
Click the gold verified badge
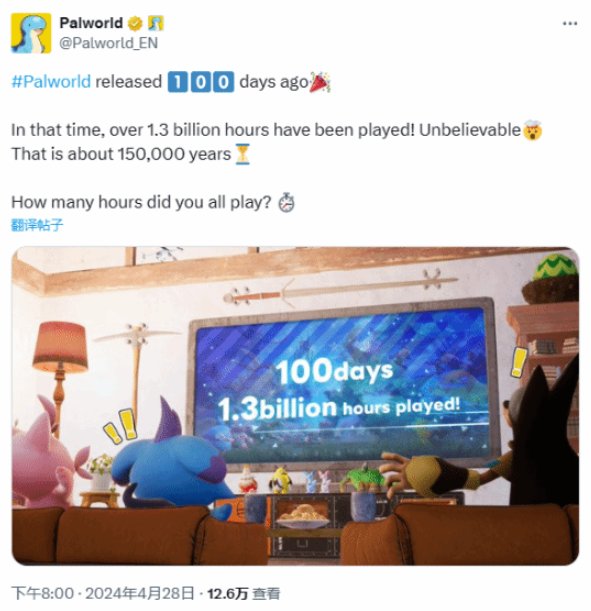[135, 23]
